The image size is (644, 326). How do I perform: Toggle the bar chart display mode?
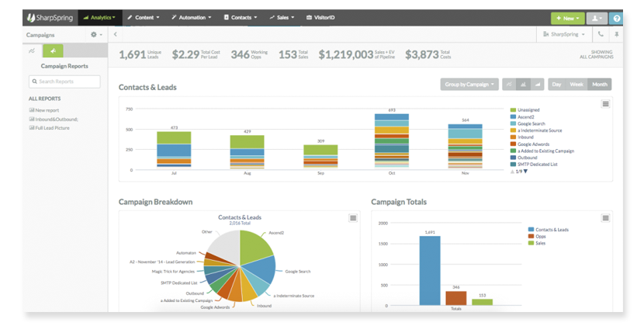point(524,84)
